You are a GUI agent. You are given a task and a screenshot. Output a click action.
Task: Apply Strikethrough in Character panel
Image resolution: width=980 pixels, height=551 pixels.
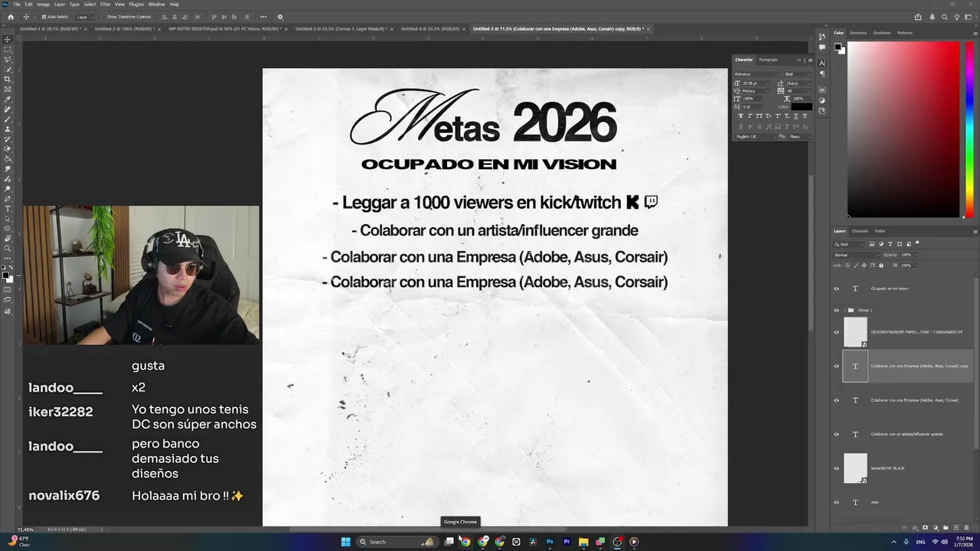[x=805, y=116]
